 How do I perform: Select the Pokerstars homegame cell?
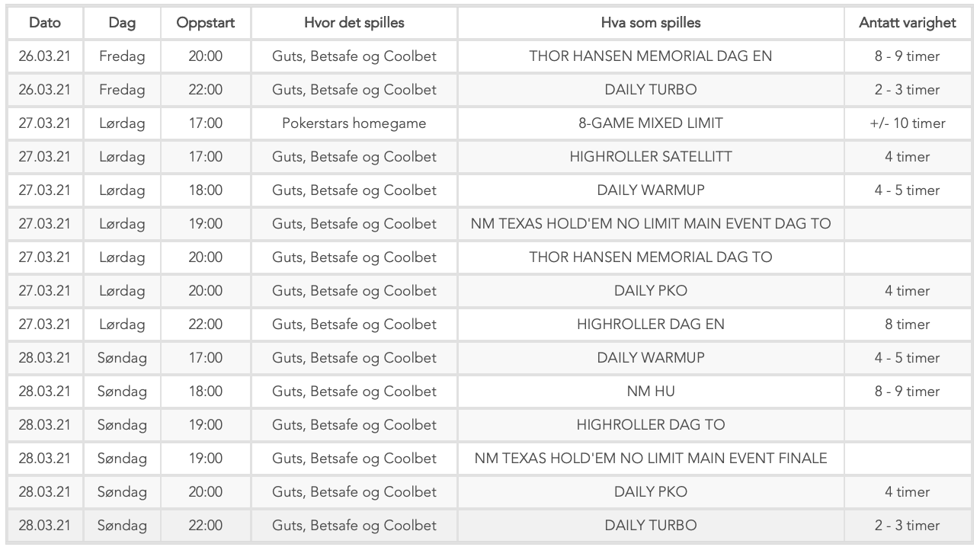354,123
